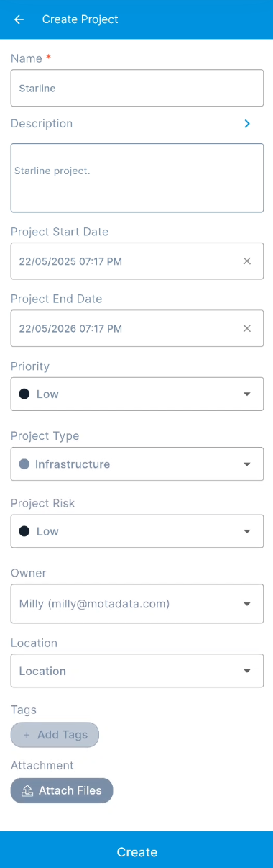Go back using the header arrow icon

[x=19, y=19]
